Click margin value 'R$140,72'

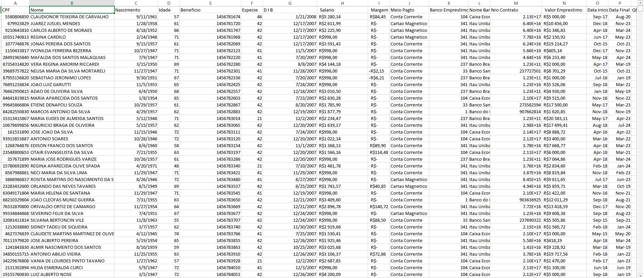pyautogui.click(x=379, y=206)
